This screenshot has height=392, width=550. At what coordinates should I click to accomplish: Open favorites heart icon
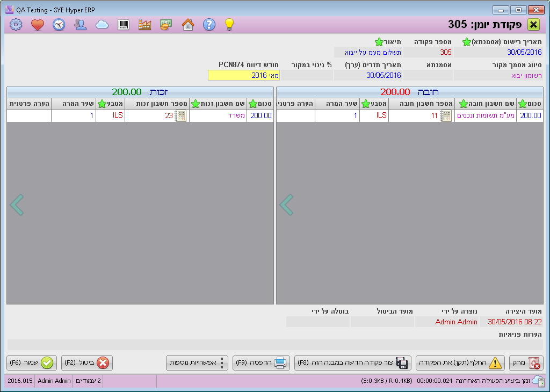(x=38, y=25)
